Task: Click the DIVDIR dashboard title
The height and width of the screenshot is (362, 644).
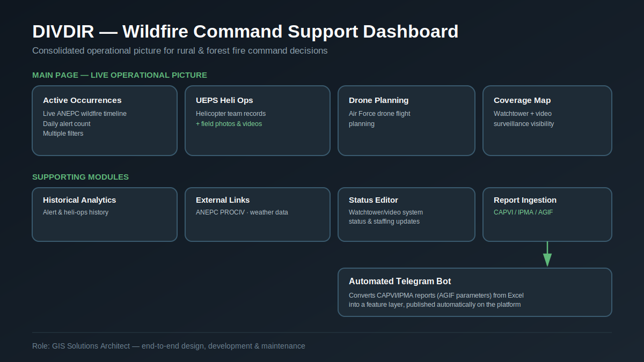Action: (245, 32)
